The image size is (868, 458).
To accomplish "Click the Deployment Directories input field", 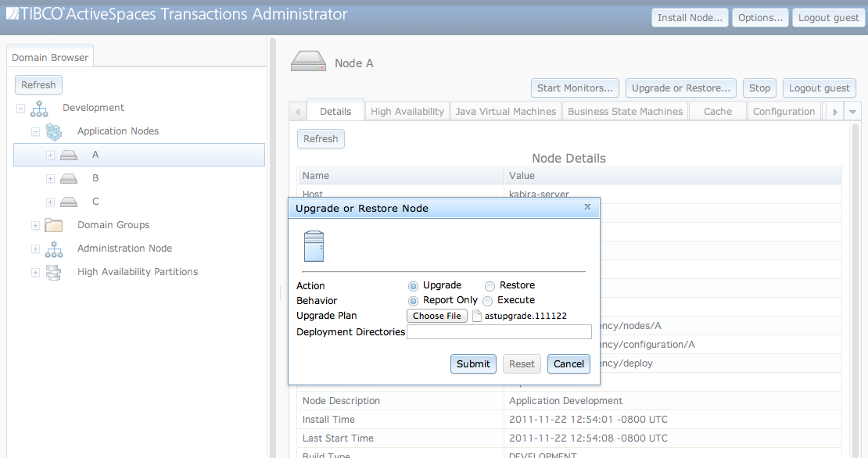I will pyautogui.click(x=500, y=332).
